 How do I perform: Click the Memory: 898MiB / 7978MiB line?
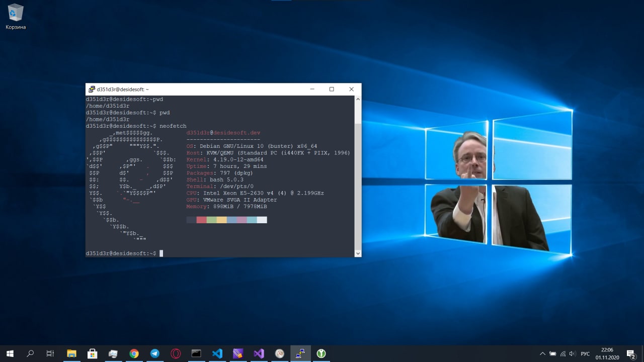pyautogui.click(x=226, y=207)
